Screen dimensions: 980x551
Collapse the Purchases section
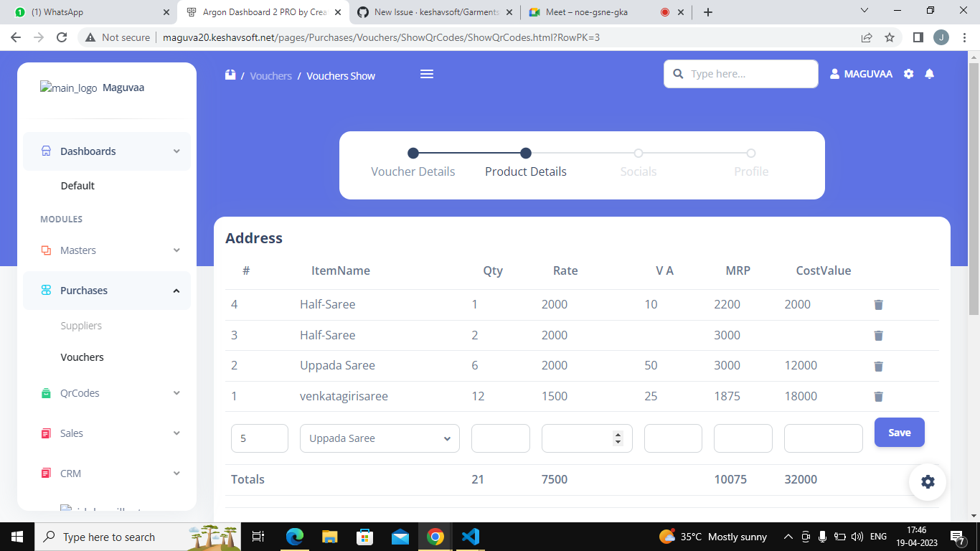tap(176, 291)
